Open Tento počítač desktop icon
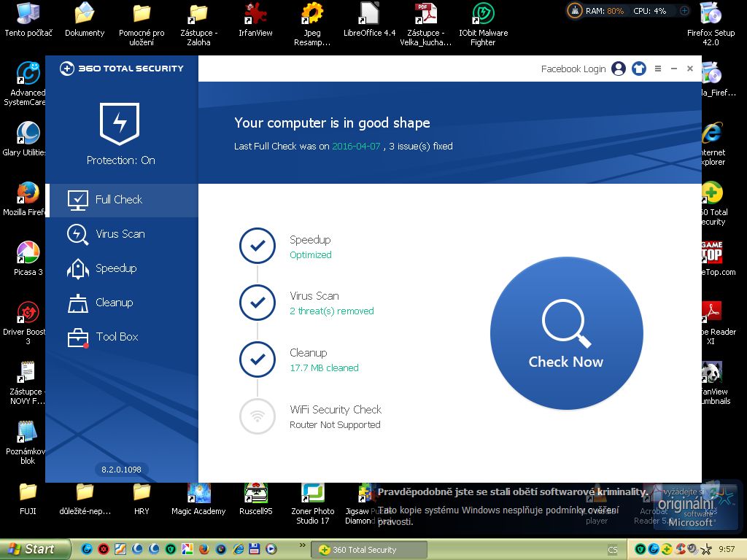The height and width of the screenshot is (560, 747). tap(28, 19)
